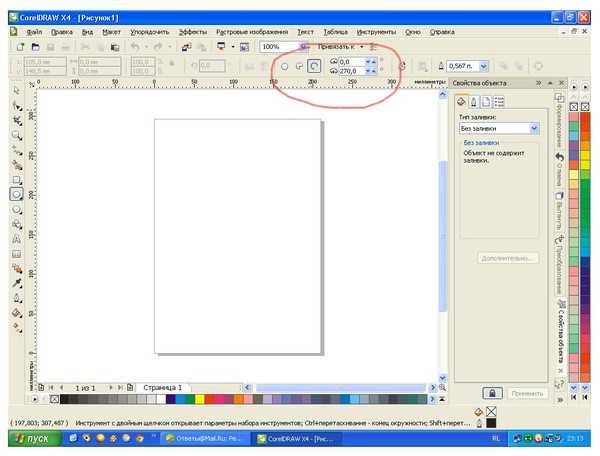Select the Rectangle tool in toolbox
Viewport: 600px width, 456px height.
(16, 179)
